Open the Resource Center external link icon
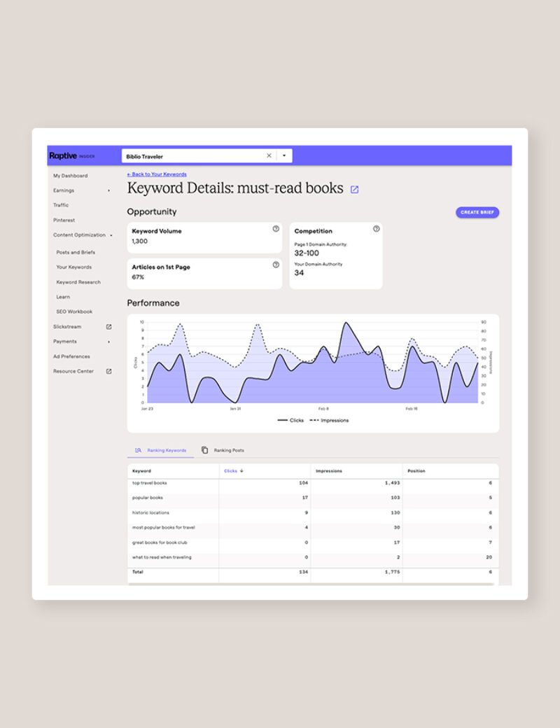This screenshot has height=728, width=560. click(108, 372)
